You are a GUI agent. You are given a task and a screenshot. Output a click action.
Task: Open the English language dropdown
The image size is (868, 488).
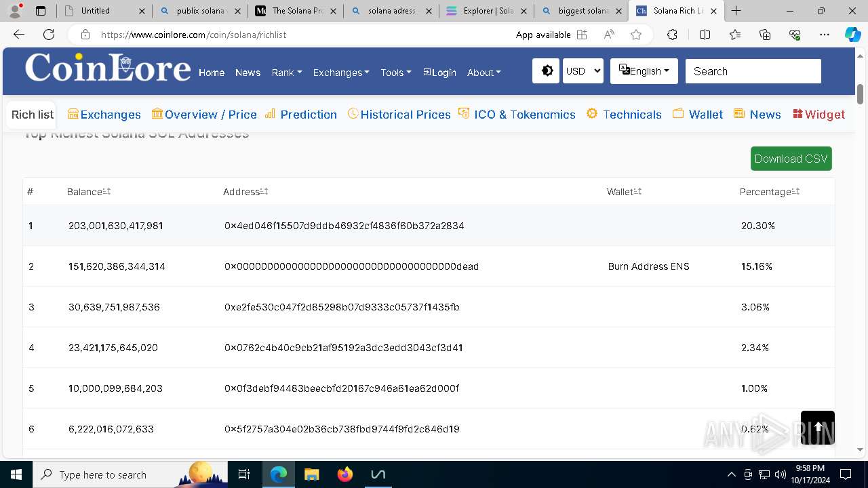click(644, 71)
